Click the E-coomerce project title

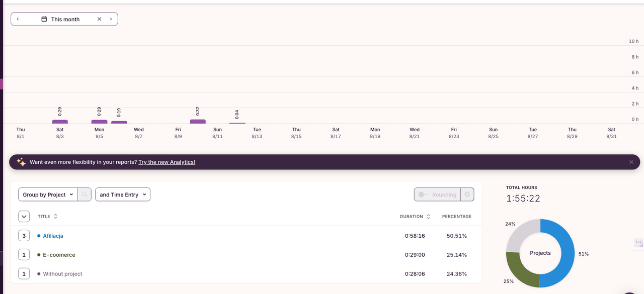tap(59, 255)
